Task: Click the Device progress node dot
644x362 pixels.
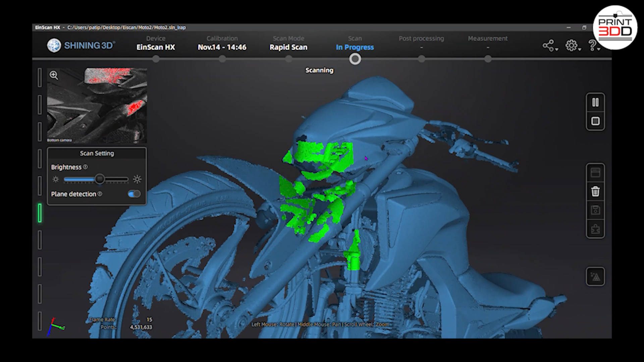Action: click(x=156, y=59)
